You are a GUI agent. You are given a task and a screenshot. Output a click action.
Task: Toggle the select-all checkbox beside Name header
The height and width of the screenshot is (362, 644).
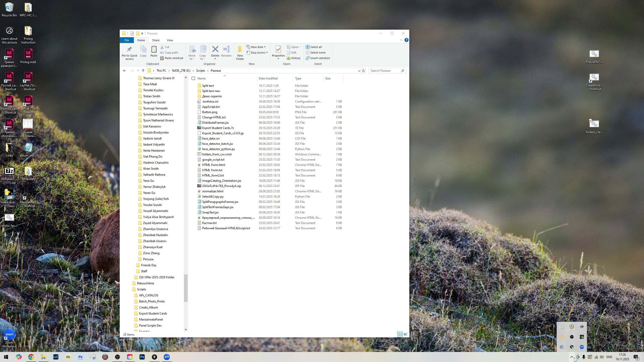click(193, 78)
